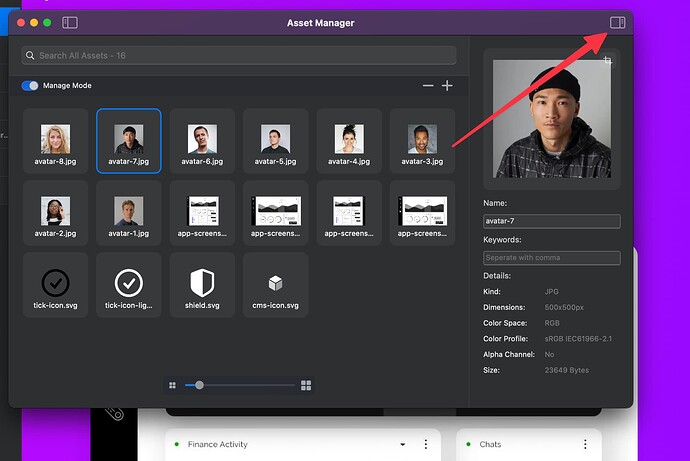
Task: Click the Name field containing avatar-7
Action: [551, 221]
